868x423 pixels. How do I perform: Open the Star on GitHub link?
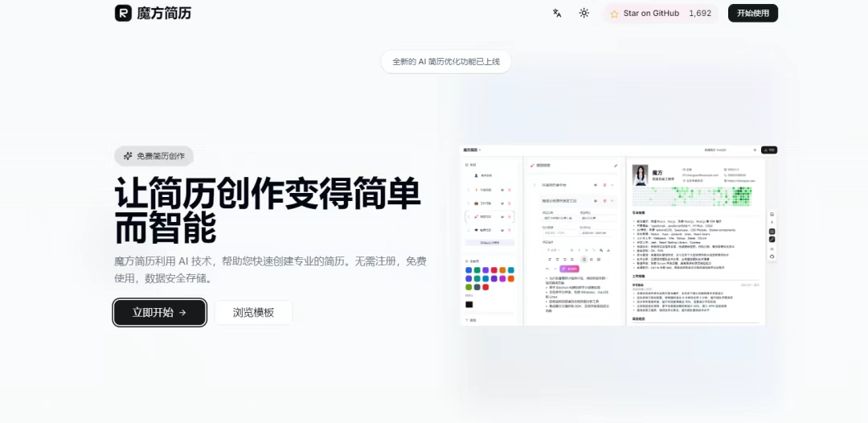pos(661,14)
